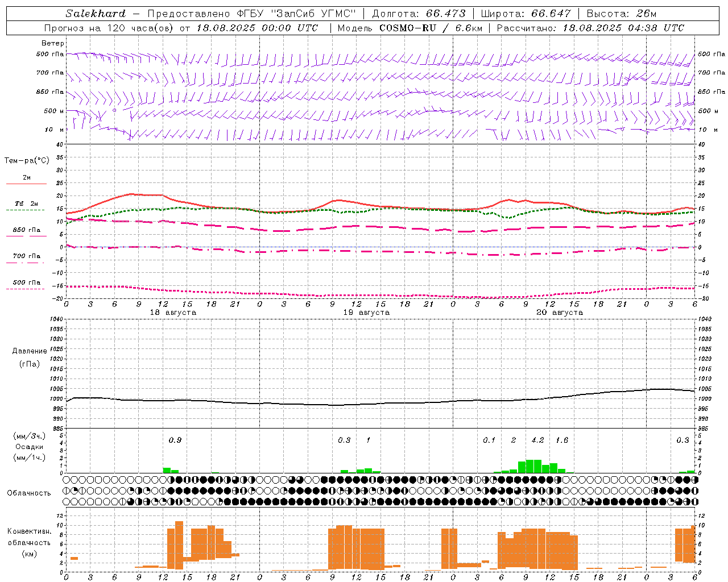Click the 'Давление' pressure panel label
This screenshot has height=582, width=728.
point(30,351)
